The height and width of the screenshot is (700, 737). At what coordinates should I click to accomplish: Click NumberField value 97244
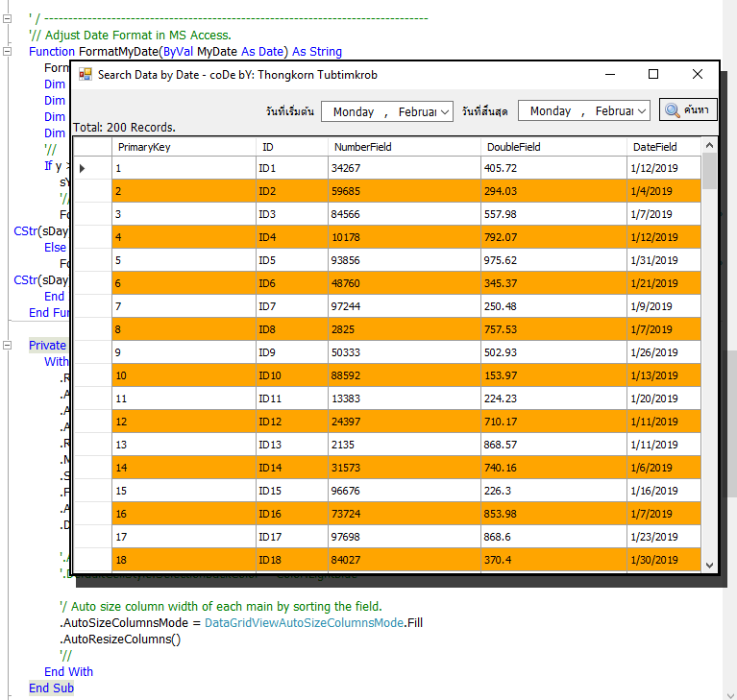point(405,306)
